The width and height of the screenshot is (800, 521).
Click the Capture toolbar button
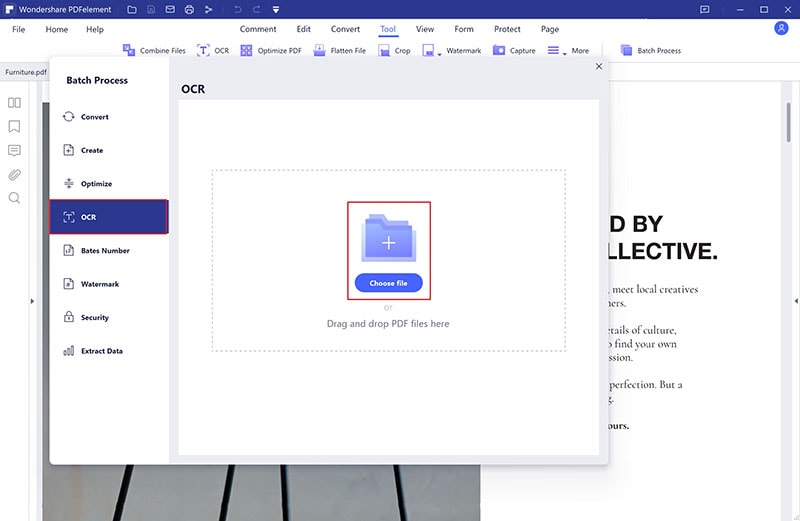coord(514,51)
